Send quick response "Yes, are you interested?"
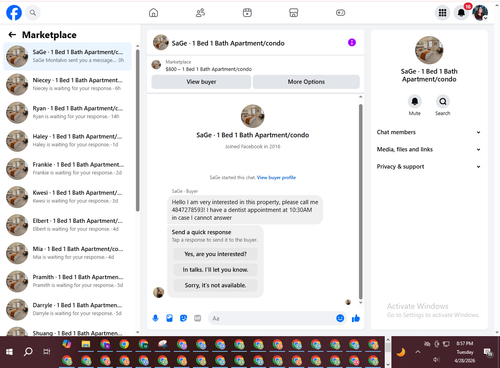 point(215,254)
